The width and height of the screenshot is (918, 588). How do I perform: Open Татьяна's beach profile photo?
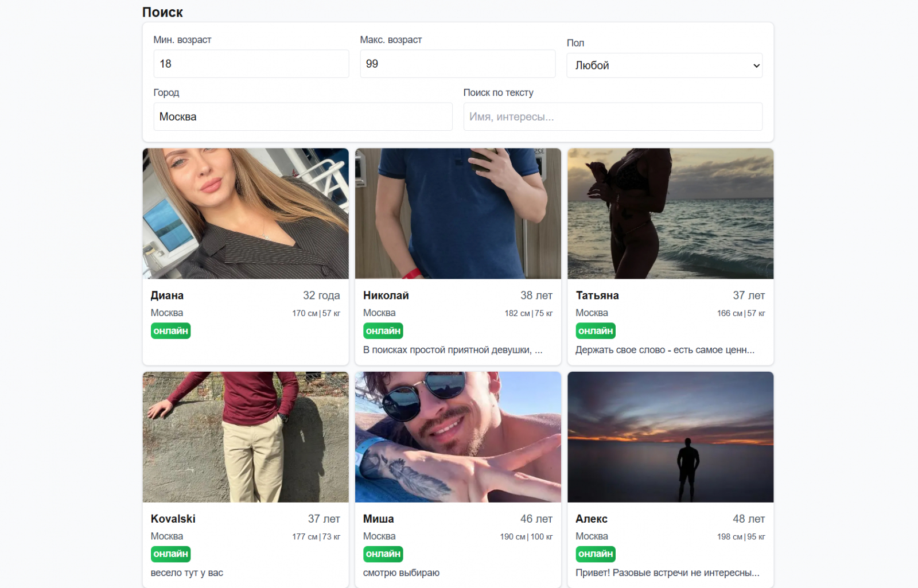(x=670, y=213)
